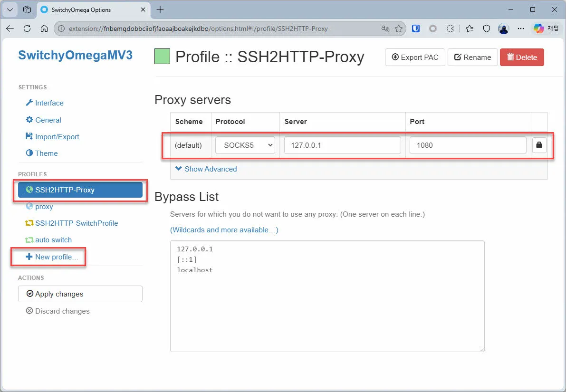Click Export PAC button
This screenshot has height=392, width=566.
point(415,57)
